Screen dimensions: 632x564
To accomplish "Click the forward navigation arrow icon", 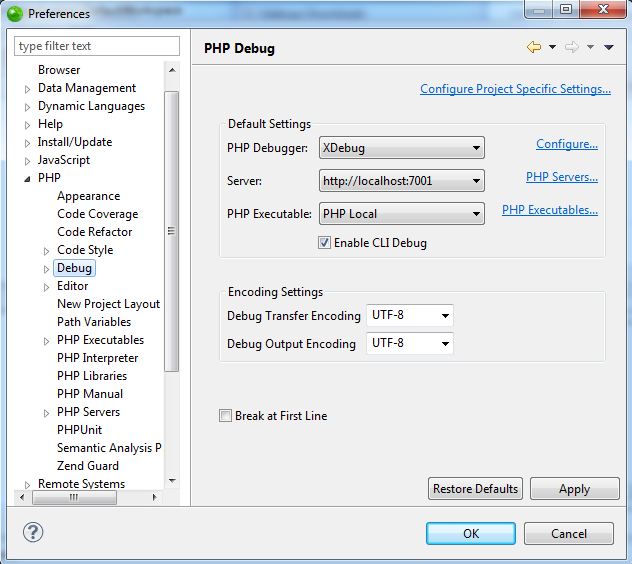I will (572, 47).
